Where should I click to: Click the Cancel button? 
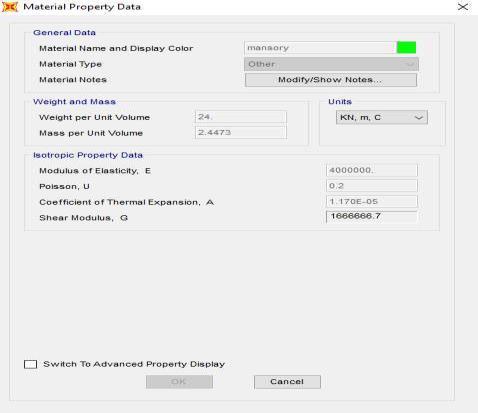tap(287, 382)
